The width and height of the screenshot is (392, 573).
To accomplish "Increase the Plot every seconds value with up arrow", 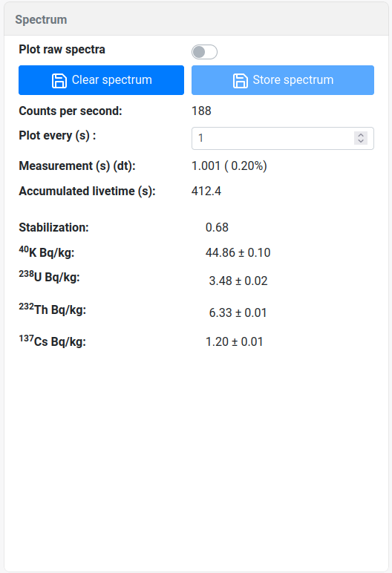I will click(361, 135).
